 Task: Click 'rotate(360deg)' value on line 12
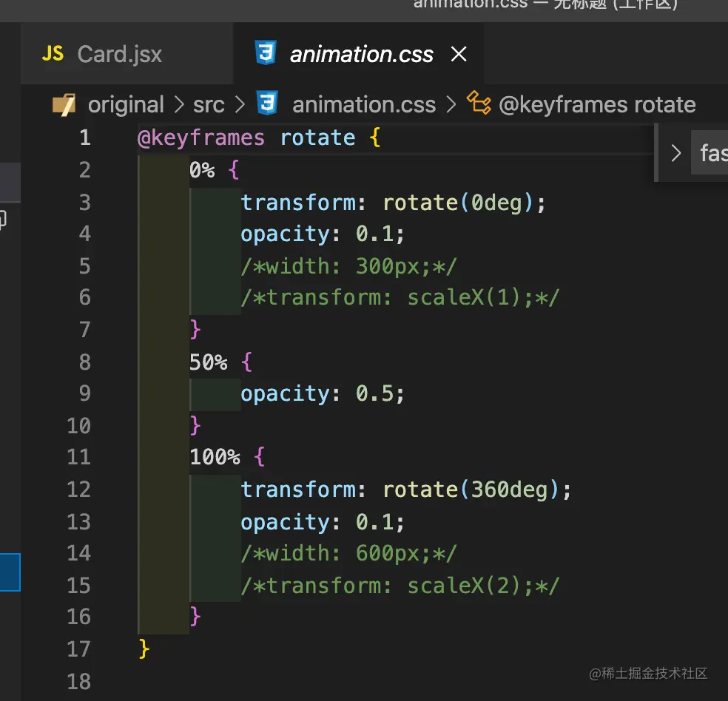coord(471,490)
